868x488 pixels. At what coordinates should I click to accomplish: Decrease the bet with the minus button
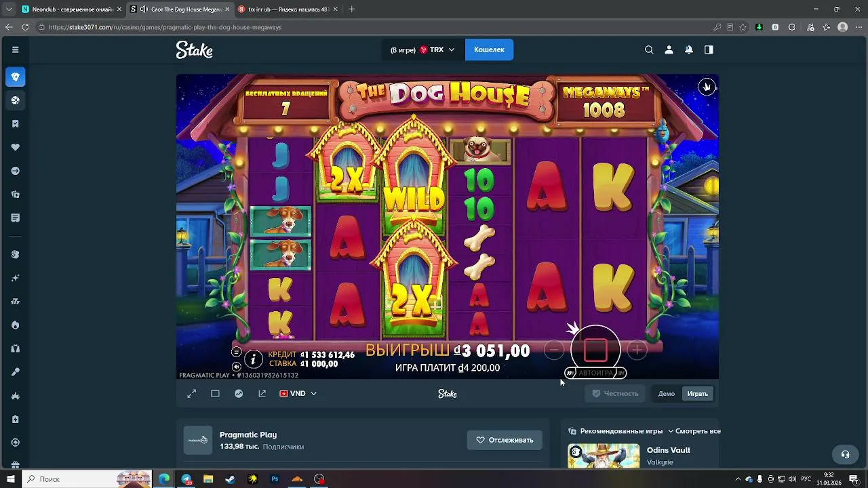[x=554, y=350]
